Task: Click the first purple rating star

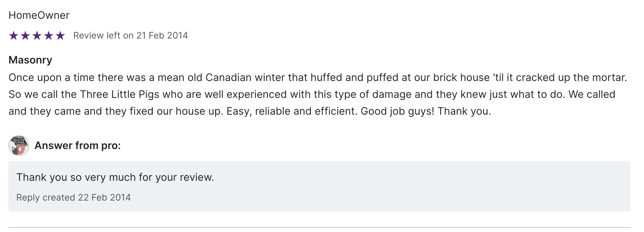Action: [x=14, y=36]
